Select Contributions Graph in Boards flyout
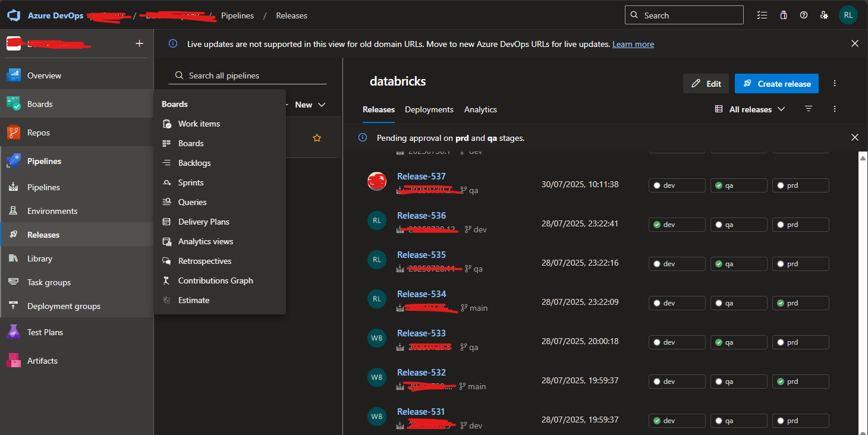The width and height of the screenshot is (868, 435). pos(219,280)
